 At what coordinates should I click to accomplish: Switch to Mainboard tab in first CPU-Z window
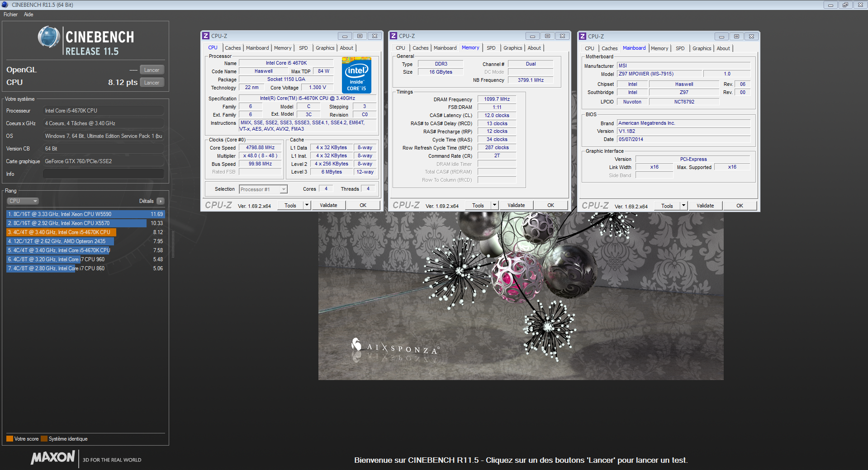pyautogui.click(x=257, y=48)
